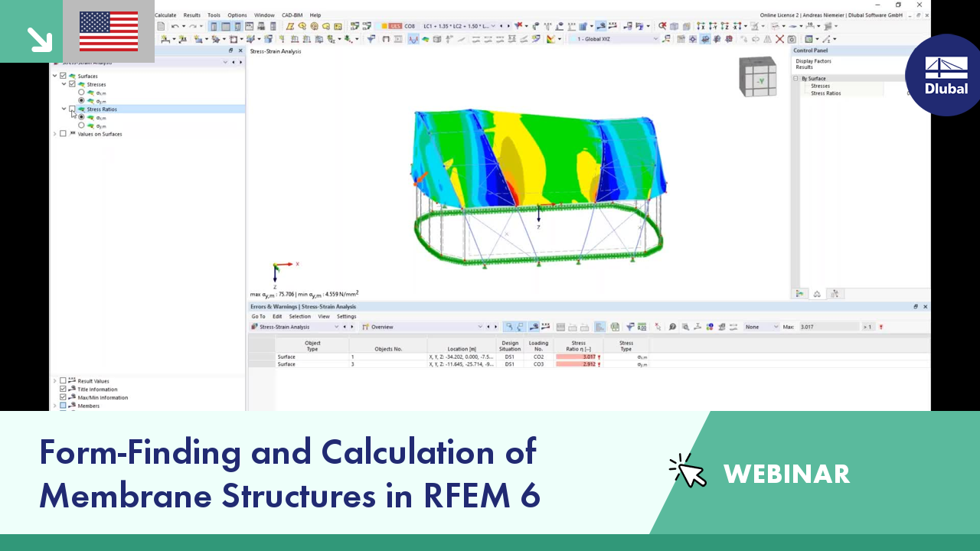Click the Selection menu in Errors & Warnings panel
980x551 pixels.
click(x=299, y=316)
